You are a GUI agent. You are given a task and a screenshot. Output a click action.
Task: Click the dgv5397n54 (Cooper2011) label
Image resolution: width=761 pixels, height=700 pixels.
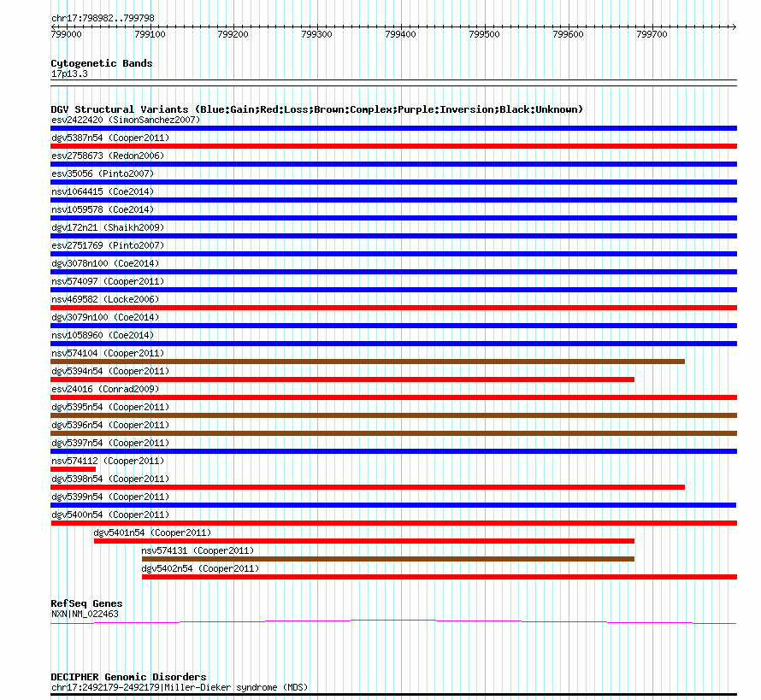(110, 443)
